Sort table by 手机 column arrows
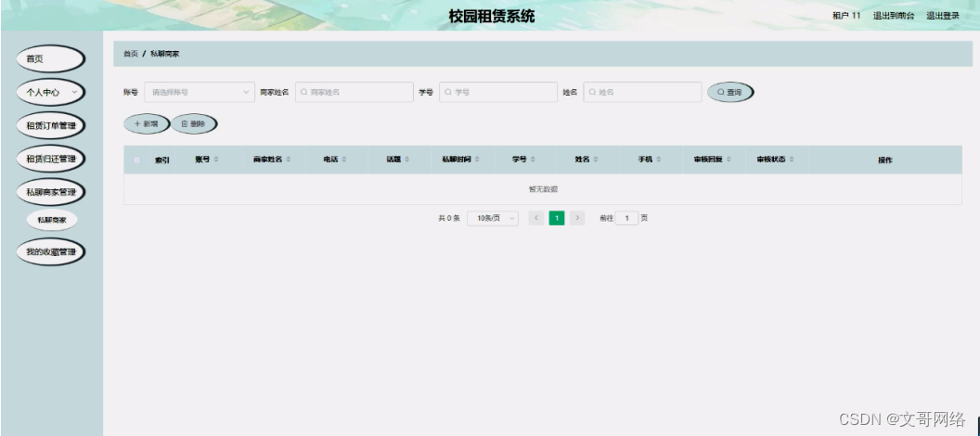The image size is (980, 436). pyautogui.click(x=659, y=160)
